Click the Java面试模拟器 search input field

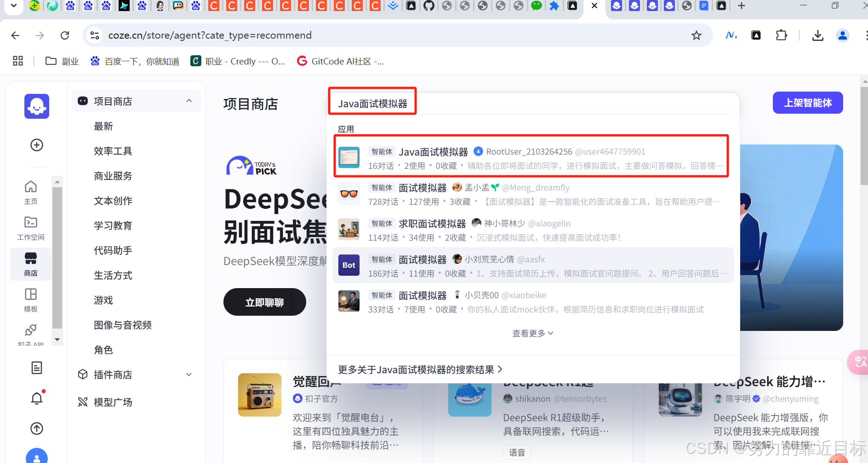coord(533,104)
